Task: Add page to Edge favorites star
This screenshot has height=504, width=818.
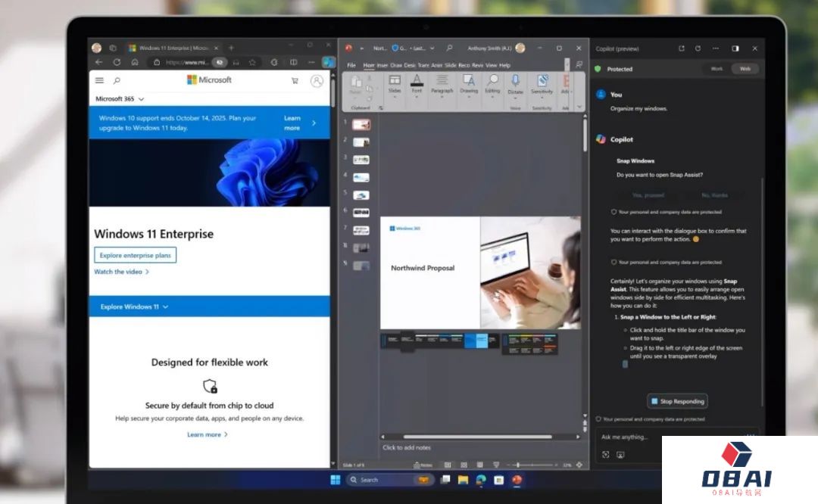Action: [x=252, y=63]
